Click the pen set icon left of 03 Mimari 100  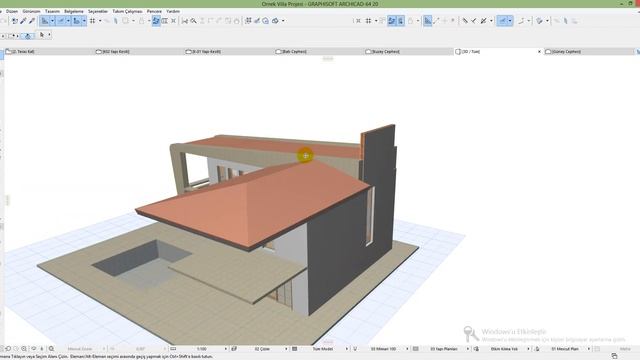click(x=355, y=349)
